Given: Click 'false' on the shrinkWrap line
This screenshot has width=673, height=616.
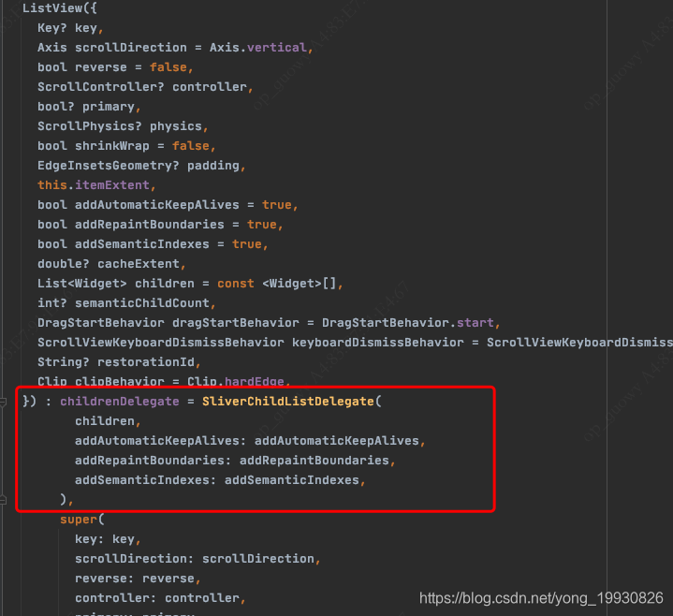Looking at the screenshot, I should pos(191,146).
